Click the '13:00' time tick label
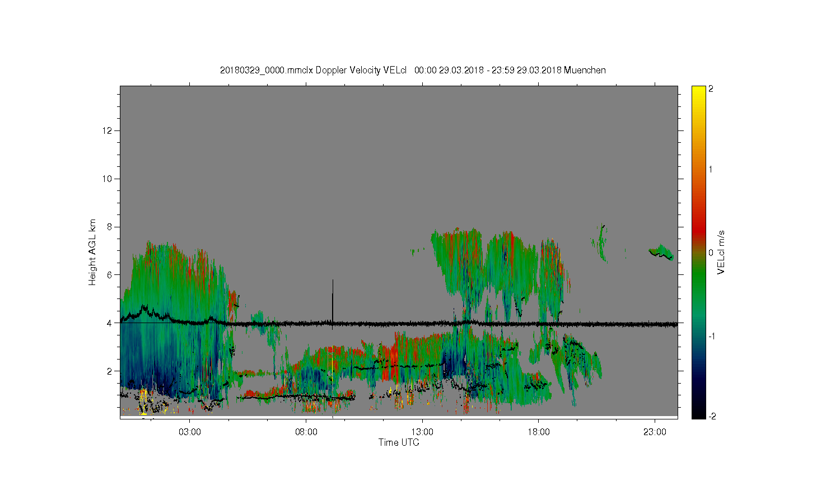Image resolution: width=840 pixels, height=504 pixels. click(422, 432)
